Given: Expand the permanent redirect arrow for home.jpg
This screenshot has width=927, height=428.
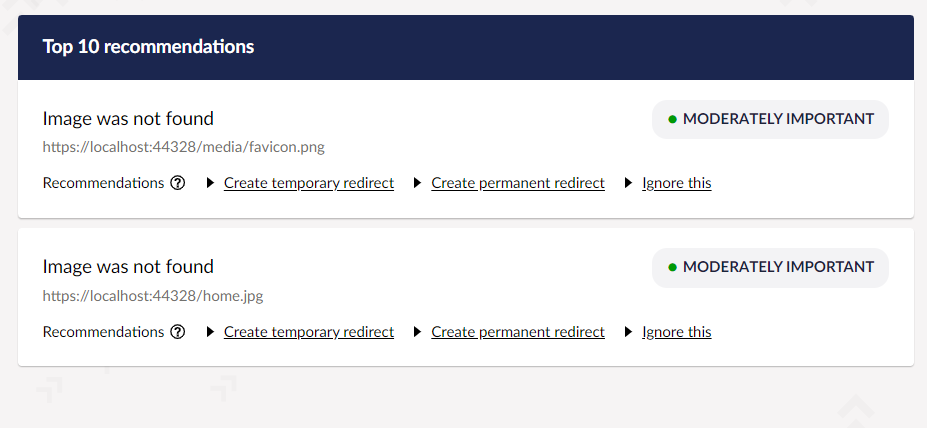Looking at the screenshot, I should pos(418,332).
